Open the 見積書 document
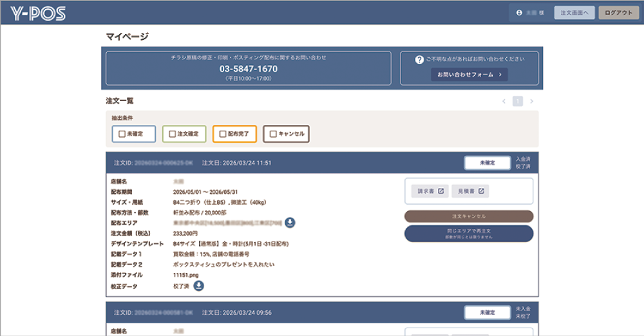 click(470, 191)
